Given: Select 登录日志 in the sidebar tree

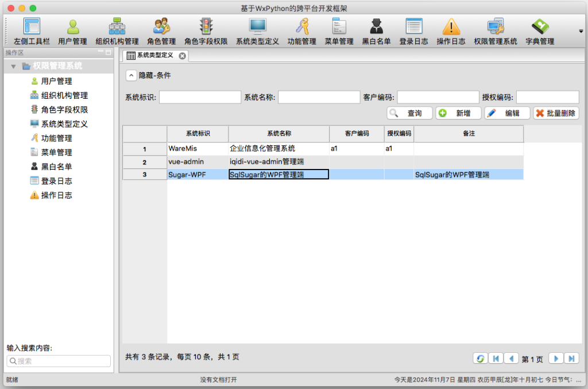Looking at the screenshot, I should pyautogui.click(x=56, y=181).
